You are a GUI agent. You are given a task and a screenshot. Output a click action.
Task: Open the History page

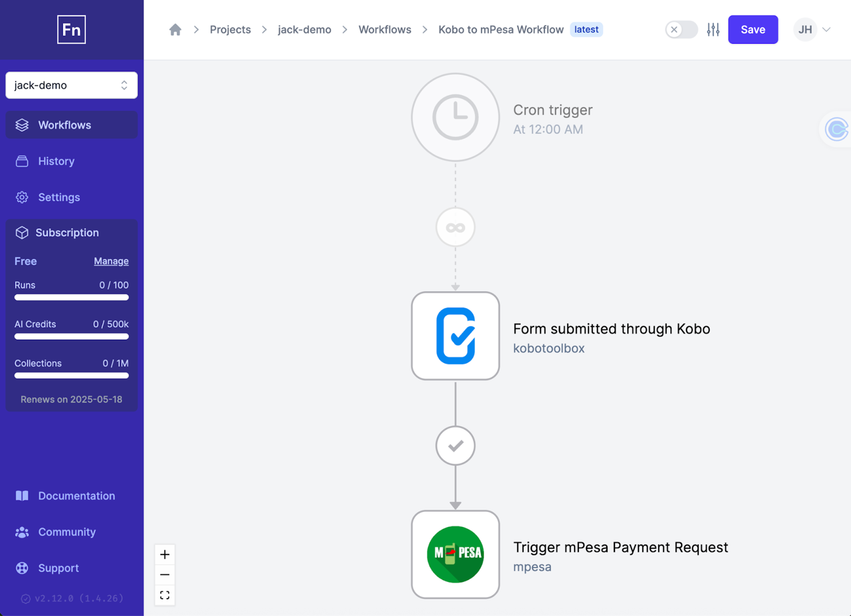coord(71,161)
